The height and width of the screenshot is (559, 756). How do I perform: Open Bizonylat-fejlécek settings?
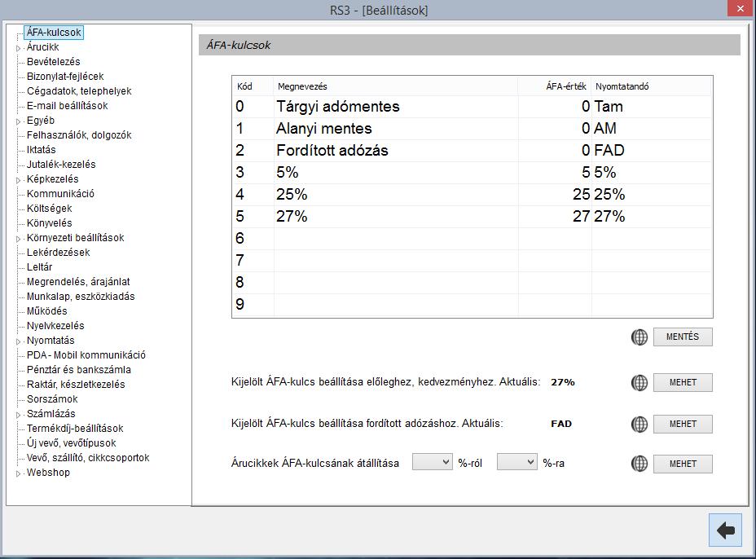click(65, 77)
